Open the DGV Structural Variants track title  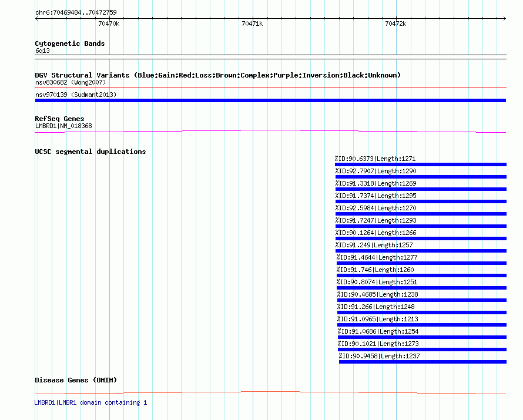point(218,75)
